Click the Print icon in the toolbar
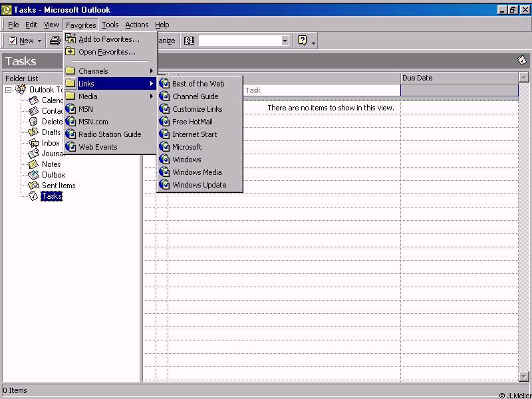Viewport: 532px width, 399px height. click(55, 41)
